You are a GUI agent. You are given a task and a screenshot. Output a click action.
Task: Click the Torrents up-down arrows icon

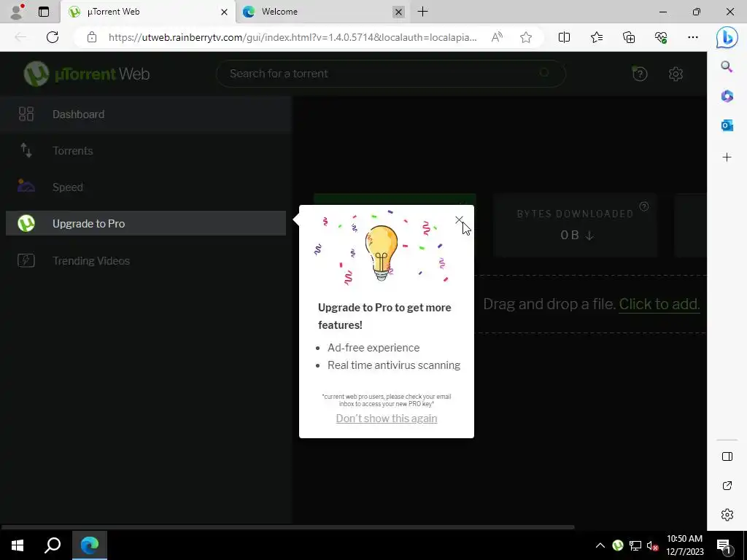(x=26, y=150)
